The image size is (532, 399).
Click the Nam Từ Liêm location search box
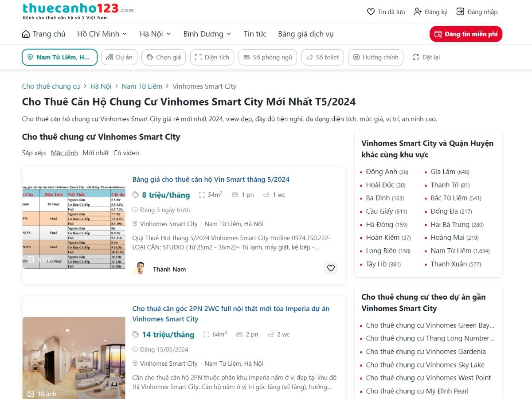[x=59, y=57]
